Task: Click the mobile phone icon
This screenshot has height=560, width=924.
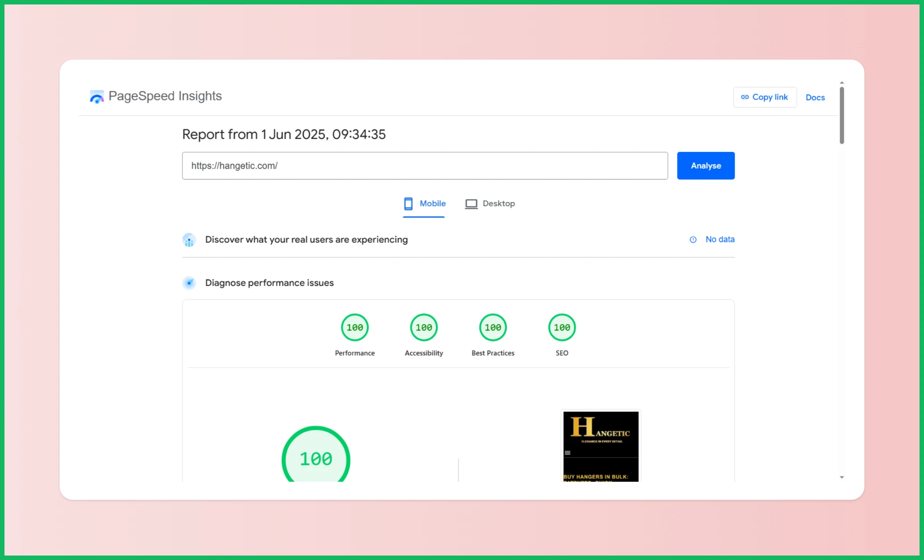Action: tap(408, 204)
